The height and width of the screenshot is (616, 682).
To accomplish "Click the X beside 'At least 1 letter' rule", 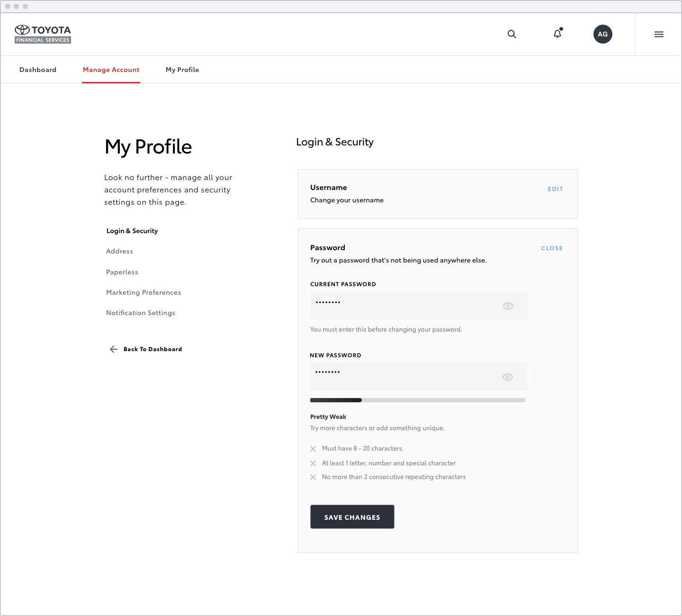I will pyautogui.click(x=313, y=463).
